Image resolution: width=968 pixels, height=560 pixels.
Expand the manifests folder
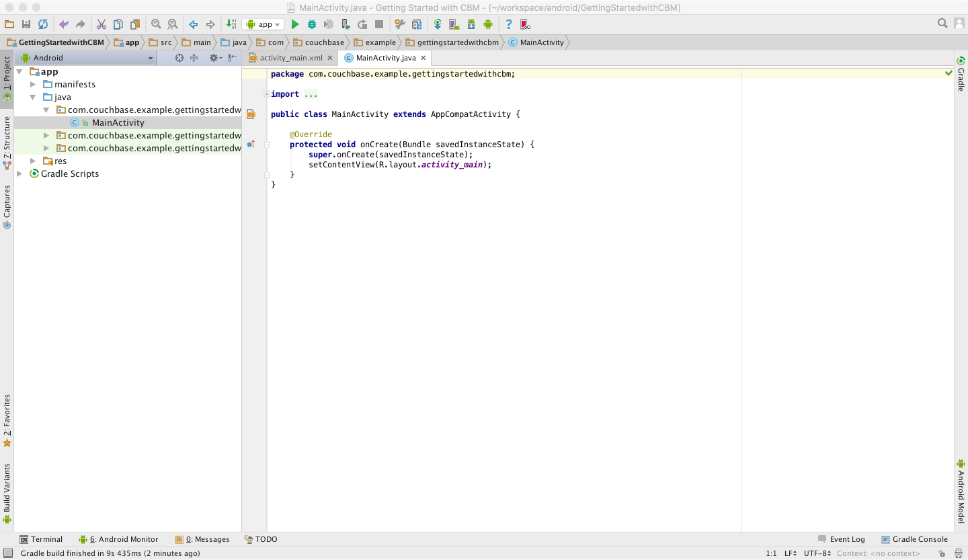click(32, 84)
